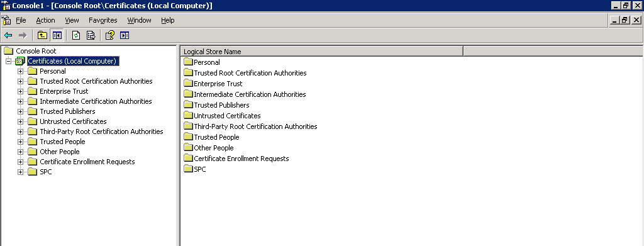Click the Console Root folder icon

tap(9, 51)
